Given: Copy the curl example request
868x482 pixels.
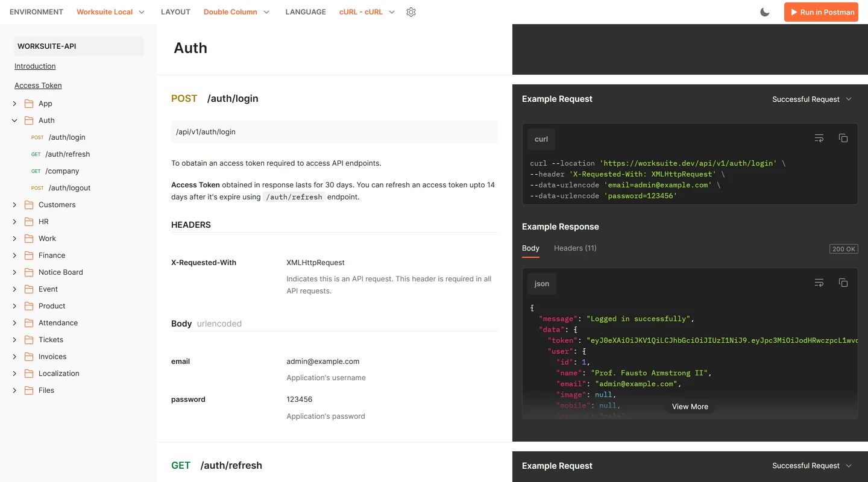Looking at the screenshot, I should [843, 139].
